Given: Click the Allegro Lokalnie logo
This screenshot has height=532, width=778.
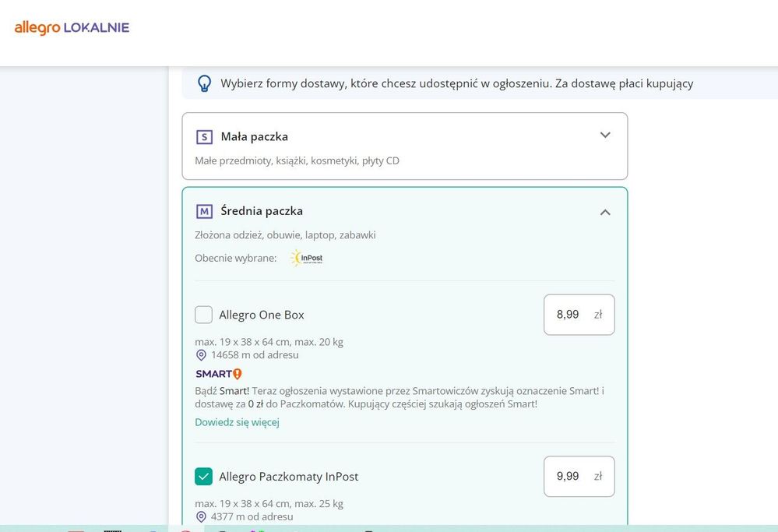Looking at the screenshot, I should pos(72,28).
